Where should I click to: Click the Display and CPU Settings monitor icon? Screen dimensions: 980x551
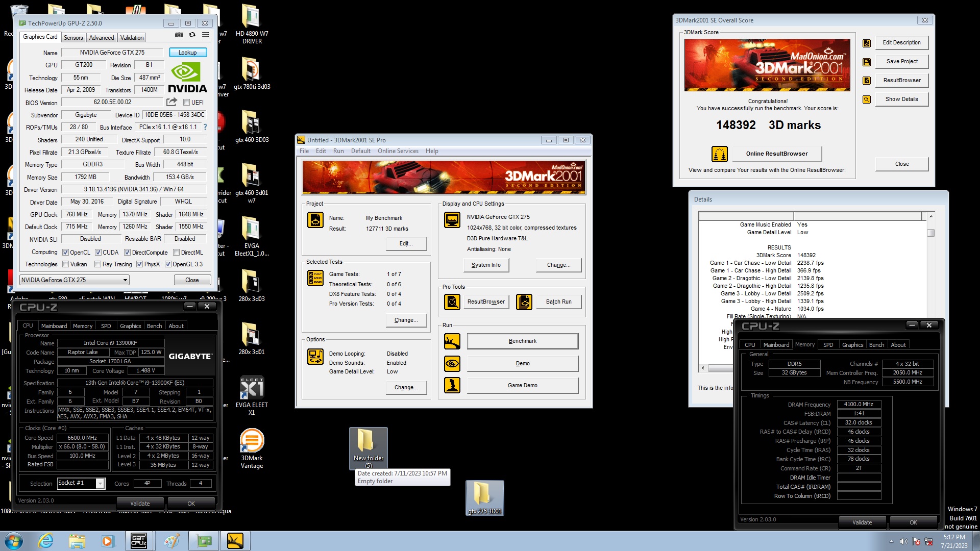pyautogui.click(x=452, y=220)
